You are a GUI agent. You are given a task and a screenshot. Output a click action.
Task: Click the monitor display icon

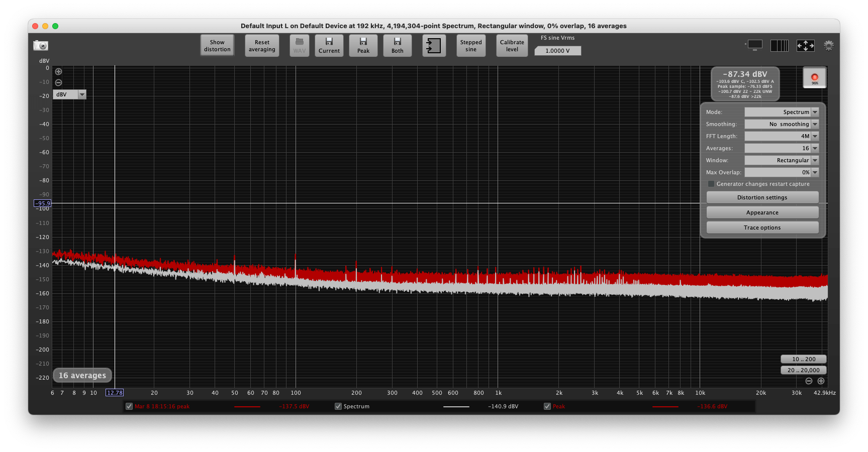[x=755, y=45]
